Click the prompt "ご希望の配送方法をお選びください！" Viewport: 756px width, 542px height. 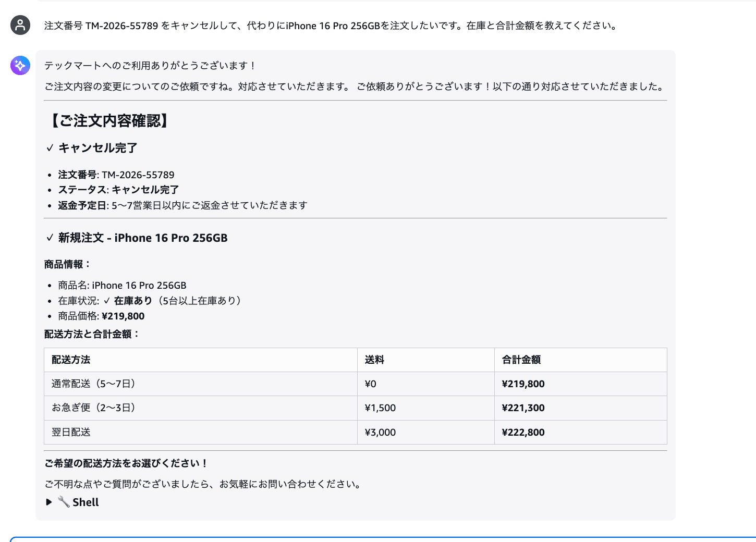pos(127,463)
